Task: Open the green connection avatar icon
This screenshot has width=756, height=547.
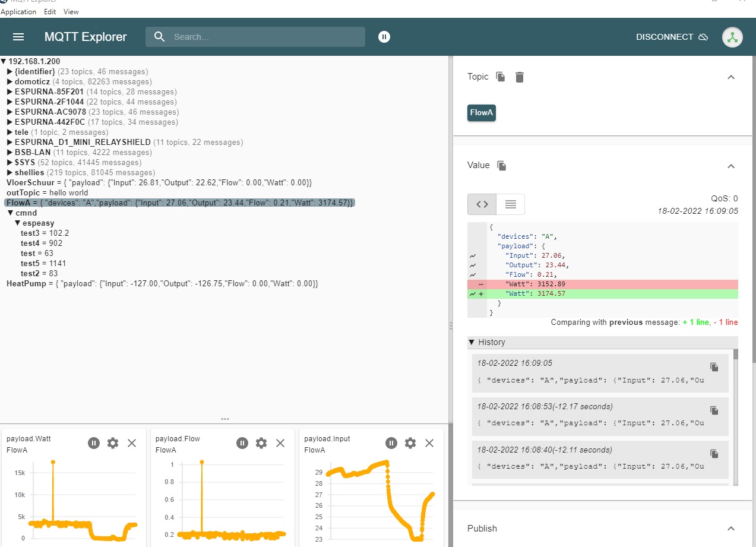Action: point(732,37)
